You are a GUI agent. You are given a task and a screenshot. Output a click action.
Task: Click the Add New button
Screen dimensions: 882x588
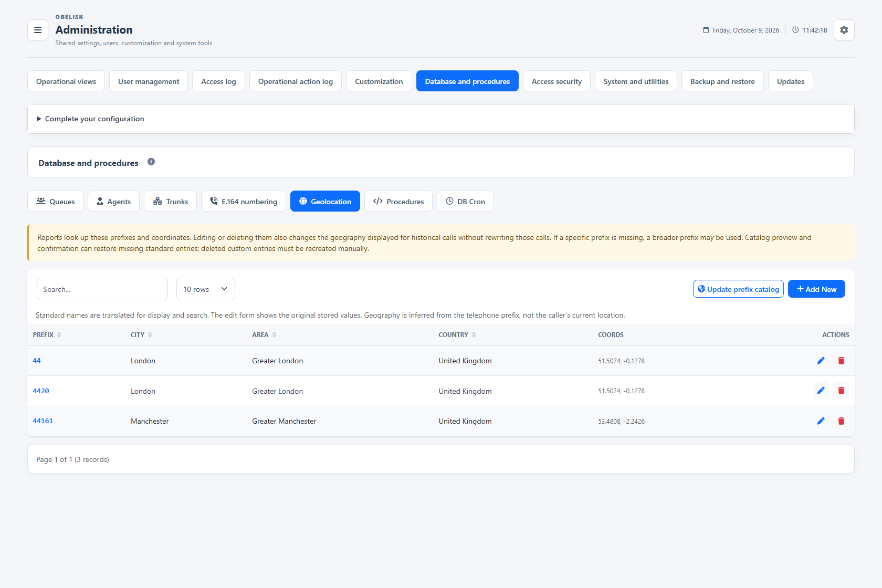[816, 289]
